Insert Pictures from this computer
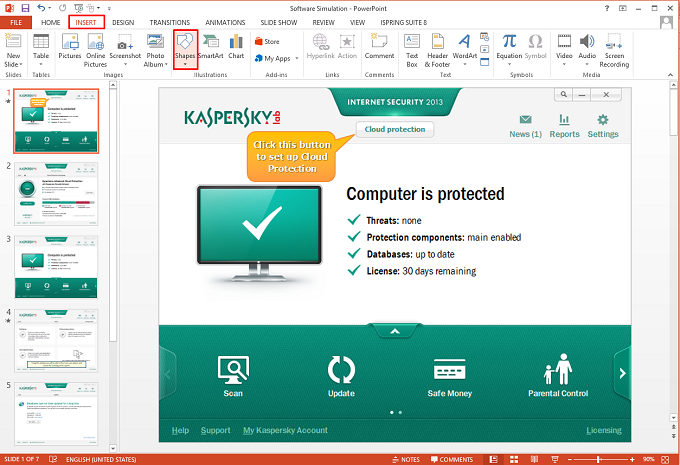 (x=70, y=47)
